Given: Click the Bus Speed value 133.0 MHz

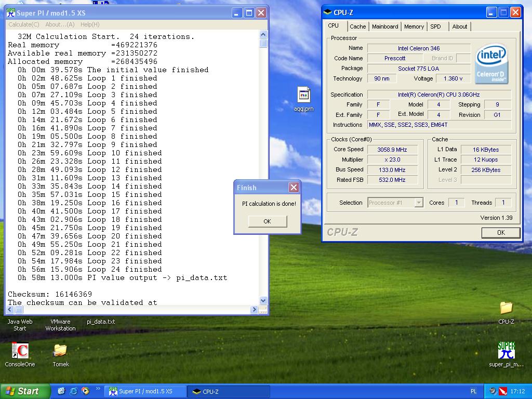Looking at the screenshot, I should (x=392, y=170).
